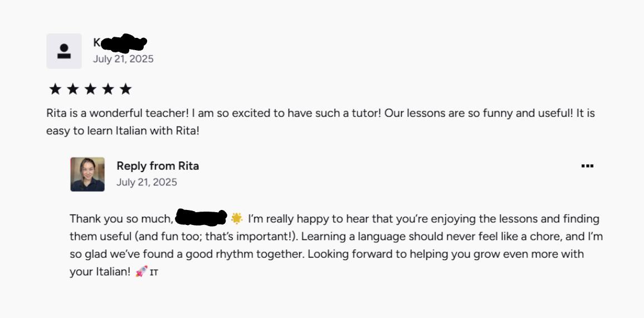Click the first rating star

(55, 89)
